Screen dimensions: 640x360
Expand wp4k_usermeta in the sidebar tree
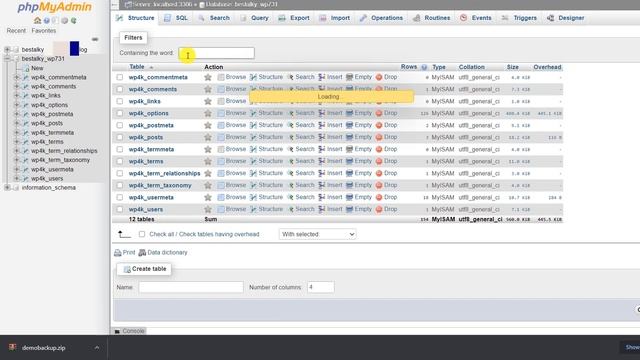pos(17,169)
